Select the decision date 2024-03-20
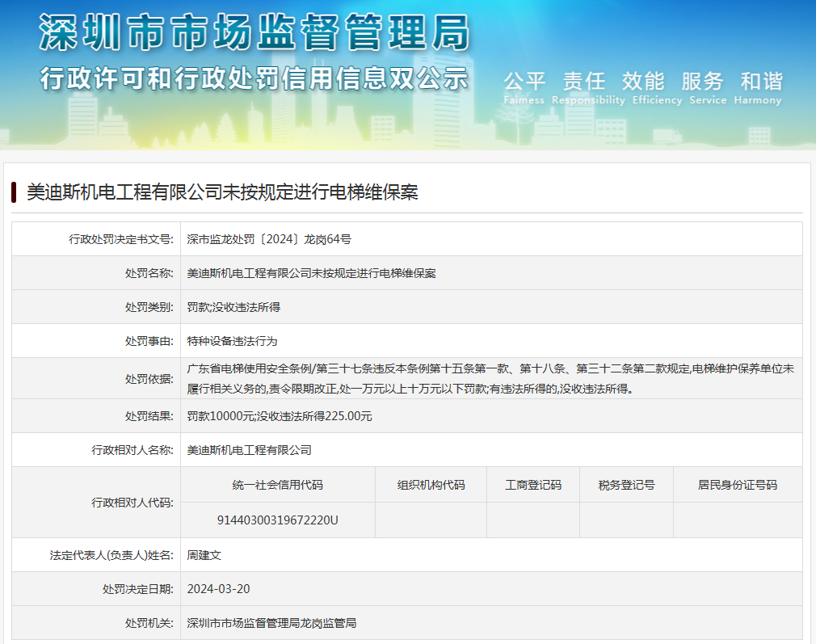 pyautogui.click(x=219, y=589)
